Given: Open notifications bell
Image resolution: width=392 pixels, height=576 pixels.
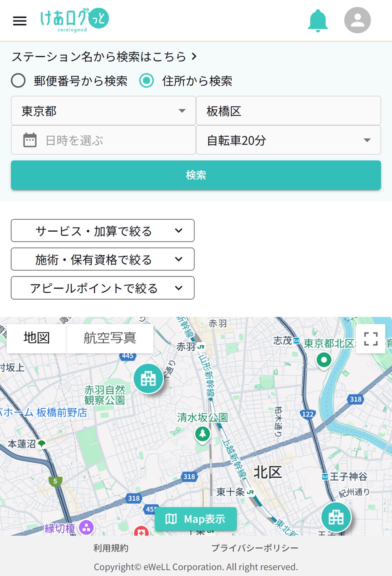Looking at the screenshot, I should (318, 20).
